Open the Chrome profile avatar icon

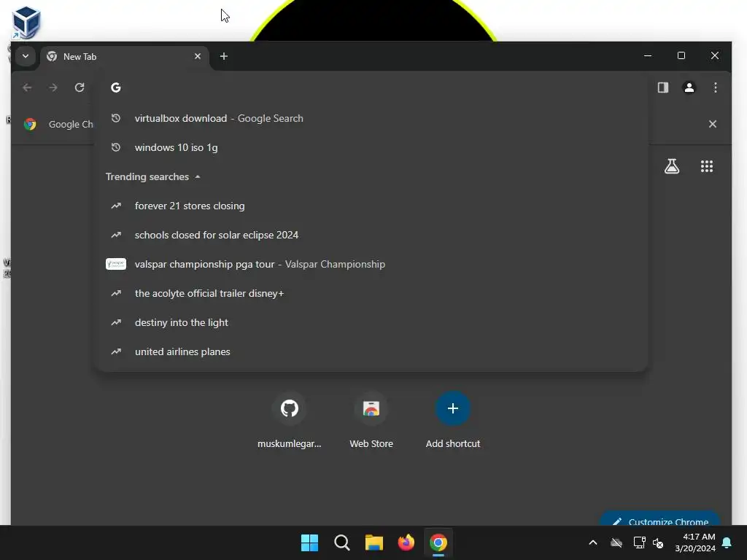[x=689, y=87]
